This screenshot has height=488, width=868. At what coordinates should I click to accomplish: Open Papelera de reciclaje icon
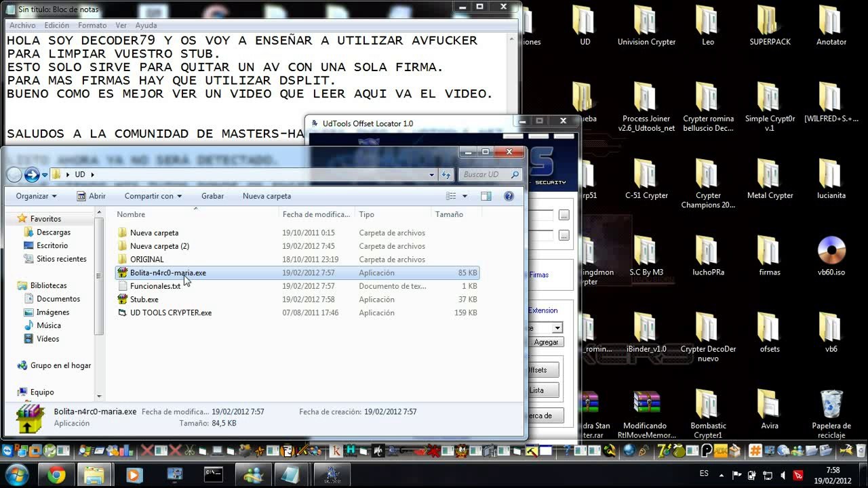(831, 415)
